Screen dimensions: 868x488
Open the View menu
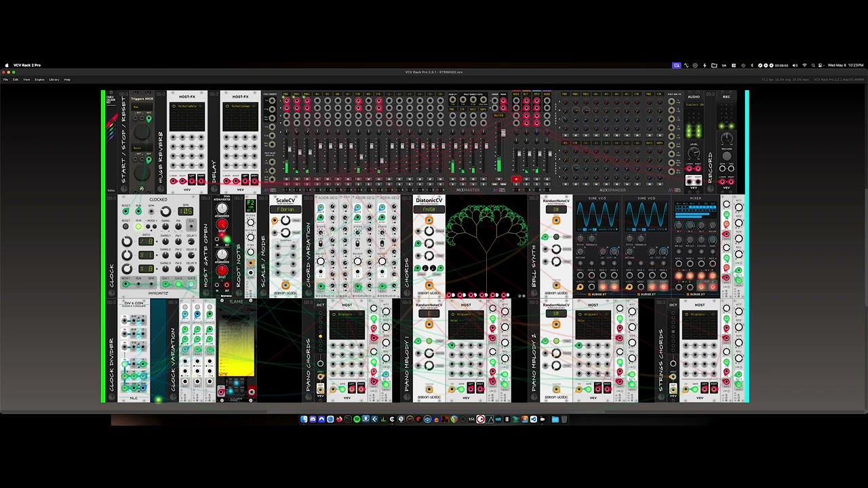pos(26,79)
